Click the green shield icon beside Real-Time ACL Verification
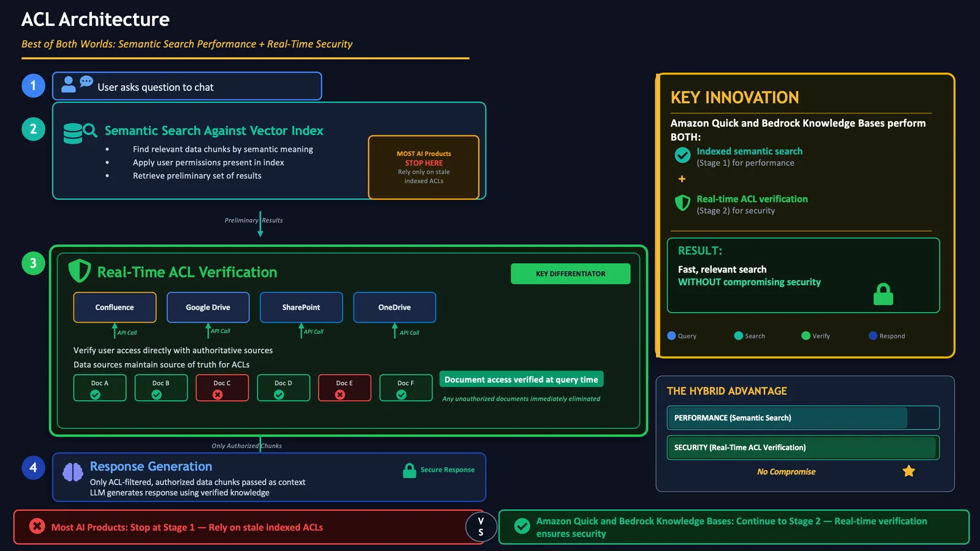Screen dimensions: 980x551 [80, 271]
